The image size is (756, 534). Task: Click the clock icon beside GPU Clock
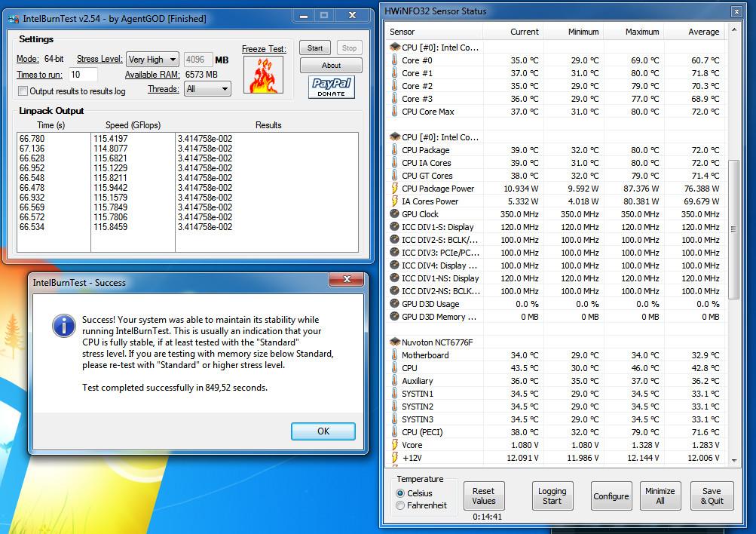pyautogui.click(x=394, y=213)
